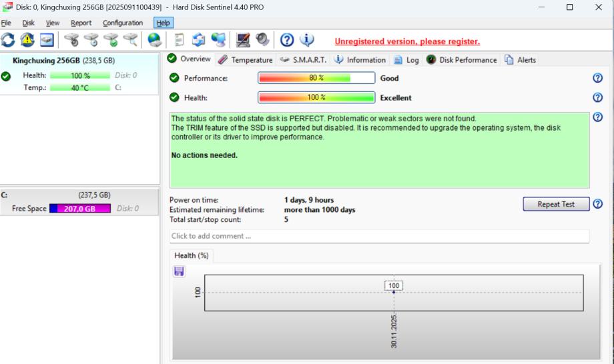This screenshot has width=614, height=364.
Task: Click the network computer with globe icon
Action: pyautogui.click(x=218, y=40)
